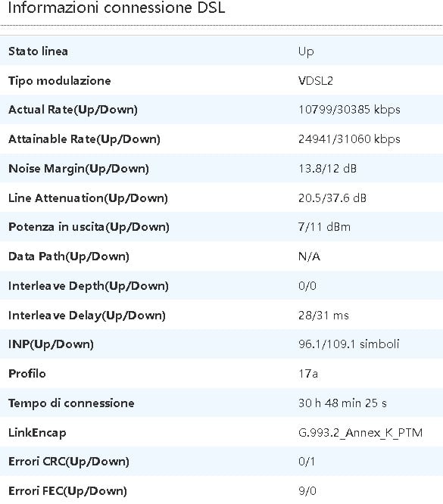Select the INP value 96.1/109.1 simboli
The image size is (443, 504).
(x=349, y=344)
